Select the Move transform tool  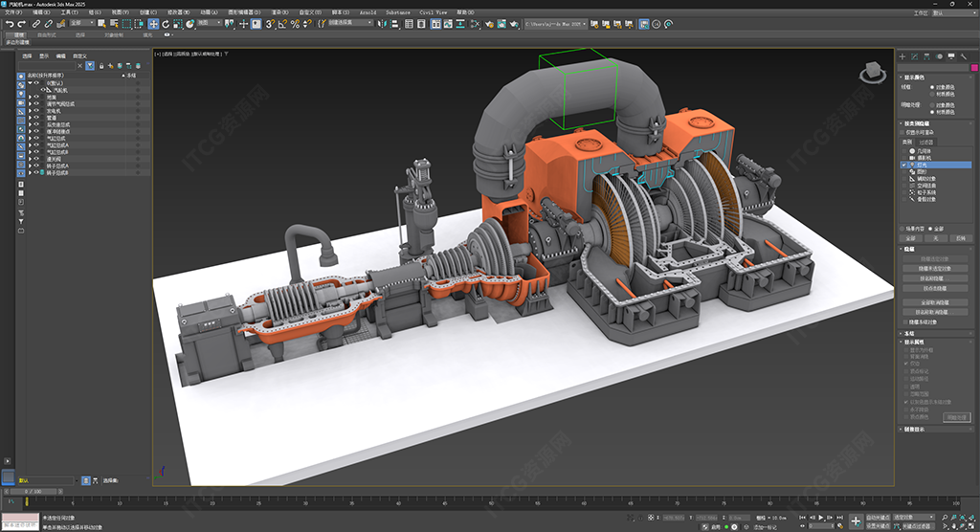coord(153,23)
